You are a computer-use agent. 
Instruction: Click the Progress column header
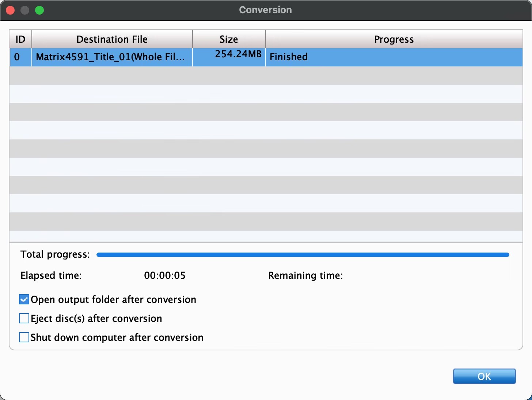point(394,39)
